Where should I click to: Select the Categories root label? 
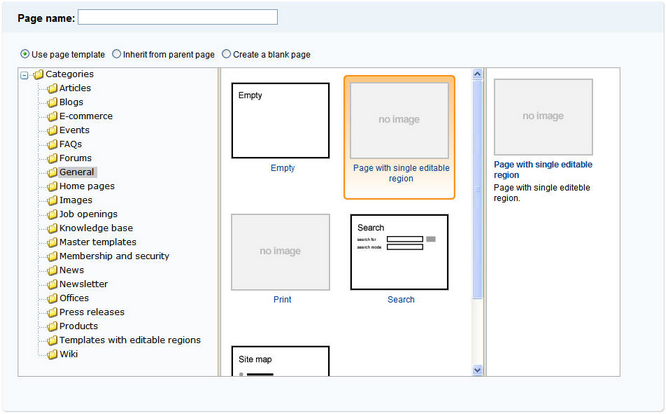(x=69, y=74)
